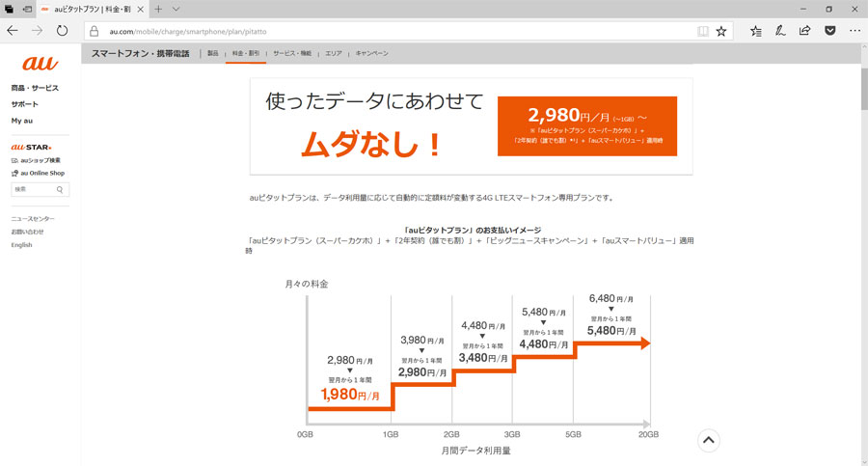Select the サービス・機能 navigation tab
Viewport: 868px width, 466px height.
point(292,53)
